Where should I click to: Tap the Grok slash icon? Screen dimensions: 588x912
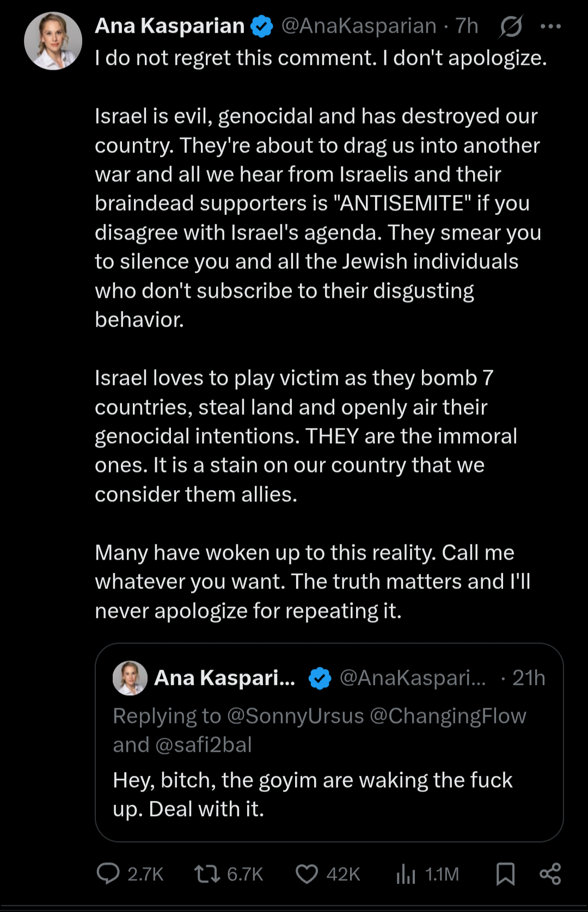511,26
